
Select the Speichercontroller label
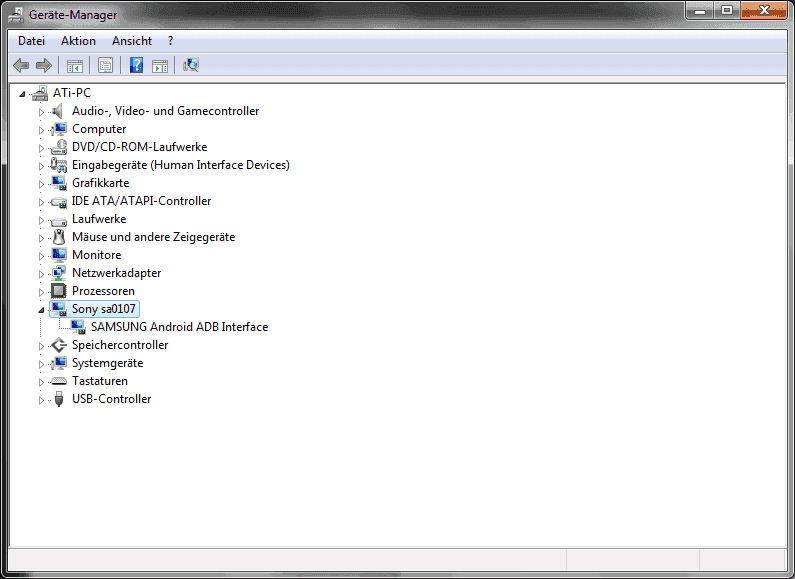(x=120, y=345)
